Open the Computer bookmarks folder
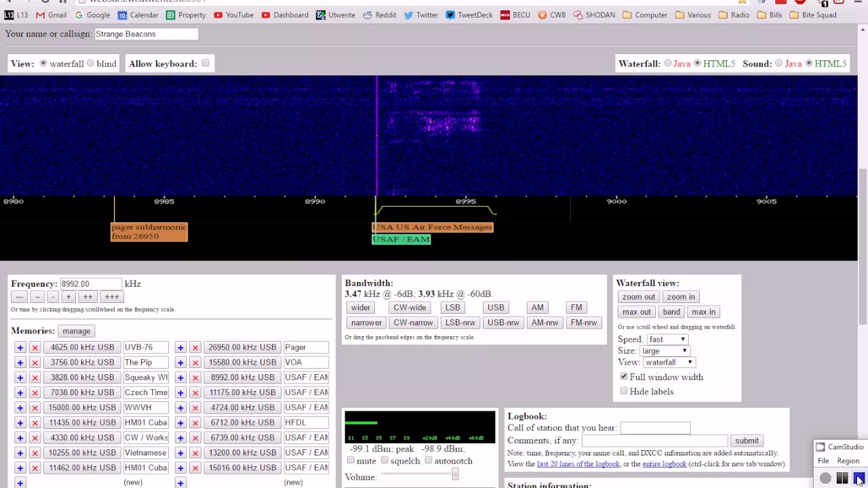The height and width of the screenshot is (488, 868). 645,15
